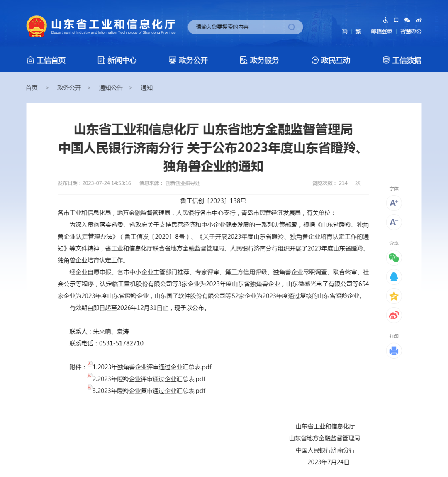Click document number 鲁工信创〔2023〕138号
Screen dimensions: 448x477
(x=213, y=201)
